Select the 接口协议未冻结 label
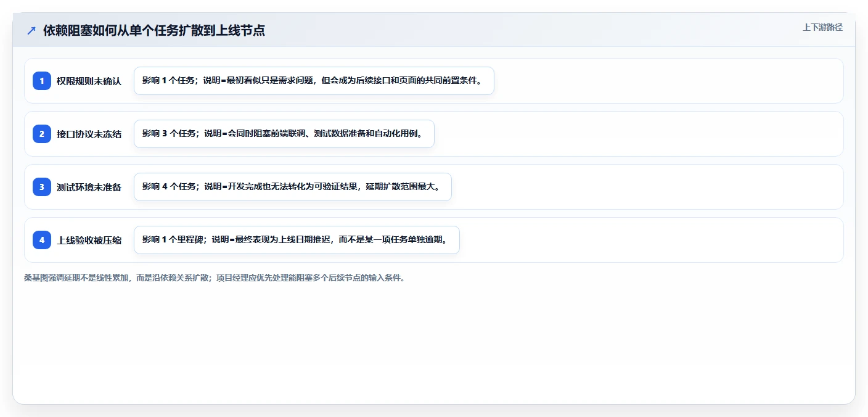The image size is (868, 417). 89,134
